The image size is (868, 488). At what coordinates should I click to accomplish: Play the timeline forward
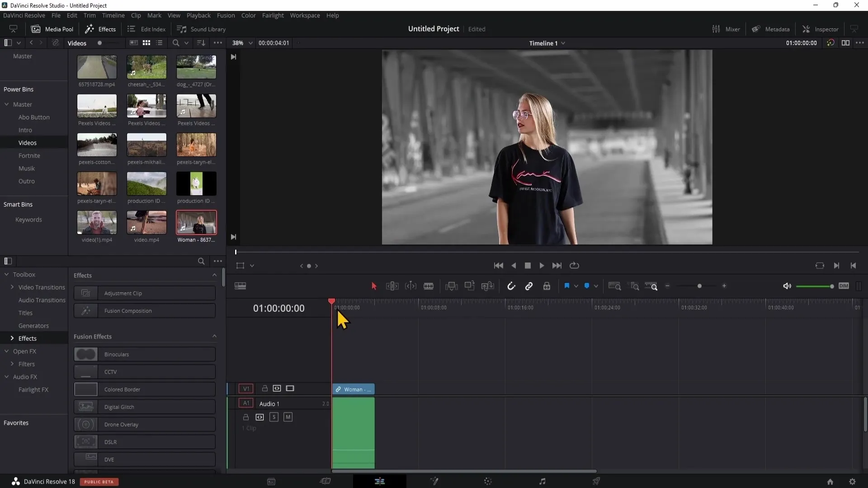coord(542,266)
